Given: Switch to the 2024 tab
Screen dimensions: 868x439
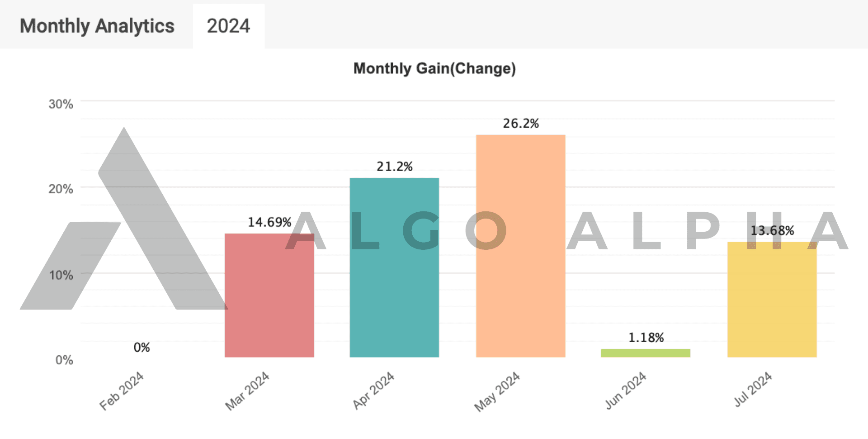Looking at the screenshot, I should click(228, 26).
